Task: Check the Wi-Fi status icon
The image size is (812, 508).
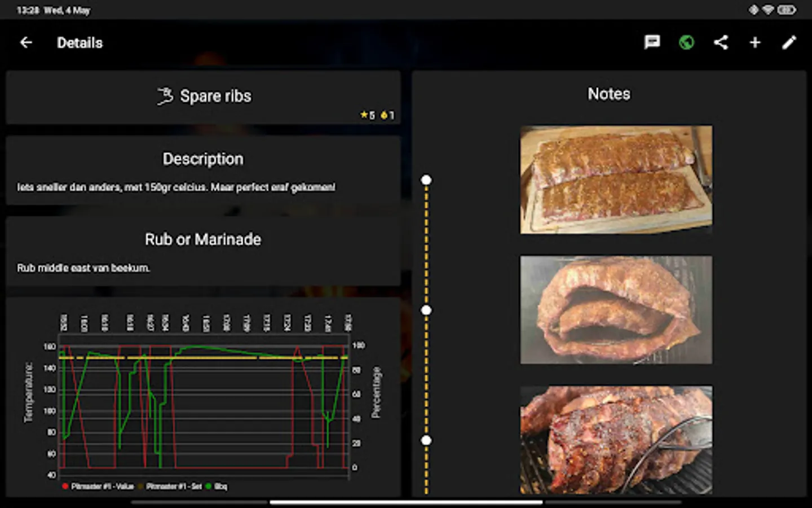Action: (768, 10)
